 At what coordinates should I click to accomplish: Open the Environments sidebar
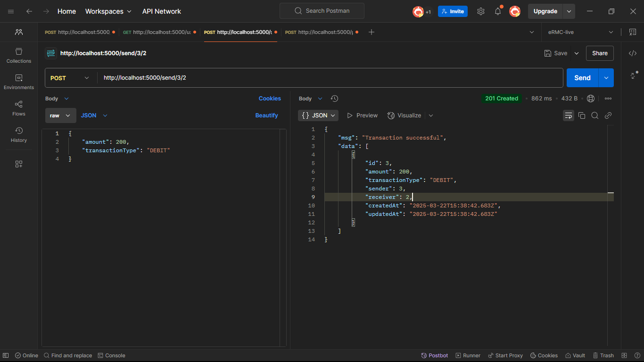click(x=19, y=82)
